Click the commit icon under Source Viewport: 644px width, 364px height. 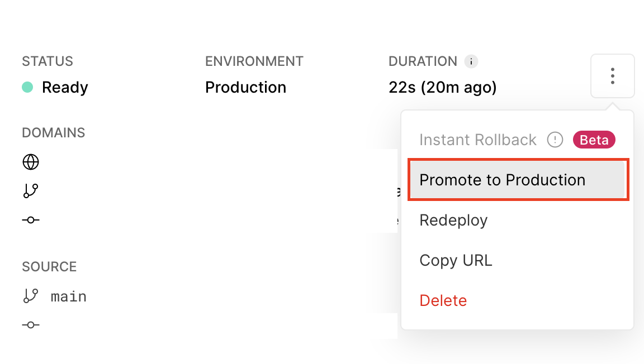coord(31,325)
